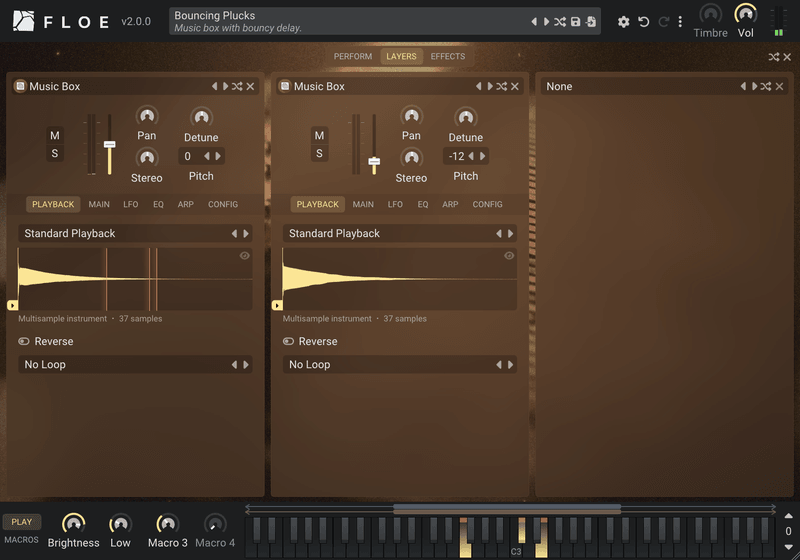Screen dimensions: 800x560
Task: Select previous instrument for second layer
Action: (x=479, y=86)
